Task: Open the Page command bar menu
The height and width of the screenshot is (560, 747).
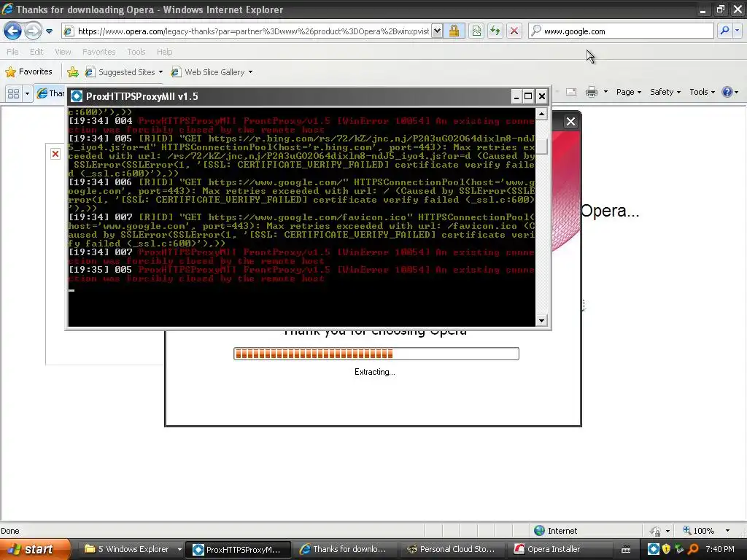Action: pos(628,92)
